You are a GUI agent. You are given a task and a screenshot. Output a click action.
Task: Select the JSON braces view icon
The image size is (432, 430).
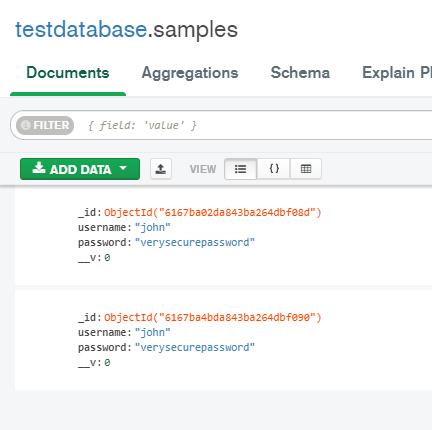(274, 169)
